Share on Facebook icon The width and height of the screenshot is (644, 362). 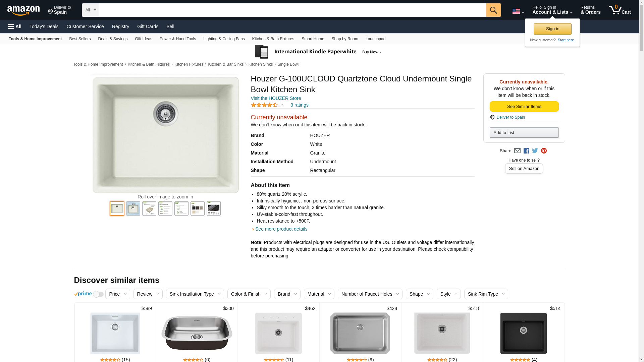(x=526, y=151)
